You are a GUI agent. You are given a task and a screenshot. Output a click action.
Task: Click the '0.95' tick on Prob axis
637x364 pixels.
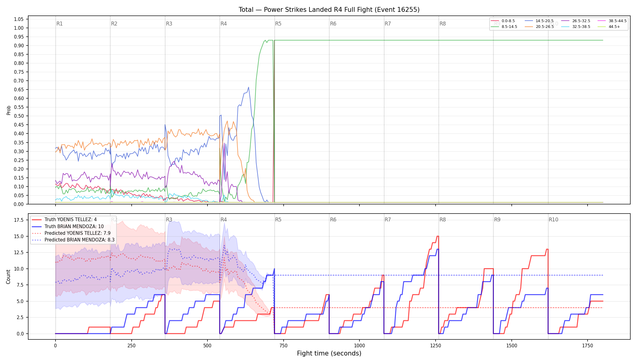pos(19,37)
